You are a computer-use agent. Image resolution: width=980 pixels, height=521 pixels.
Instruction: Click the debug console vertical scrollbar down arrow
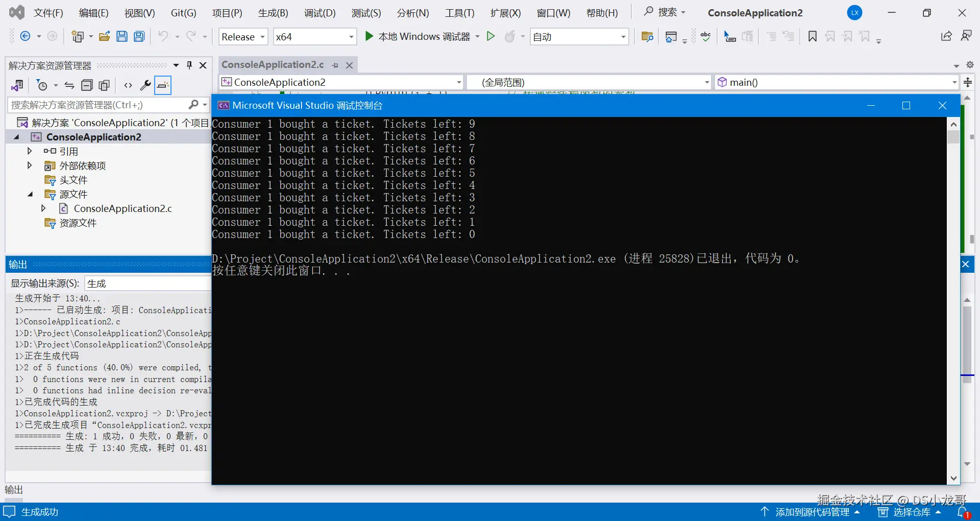(953, 479)
